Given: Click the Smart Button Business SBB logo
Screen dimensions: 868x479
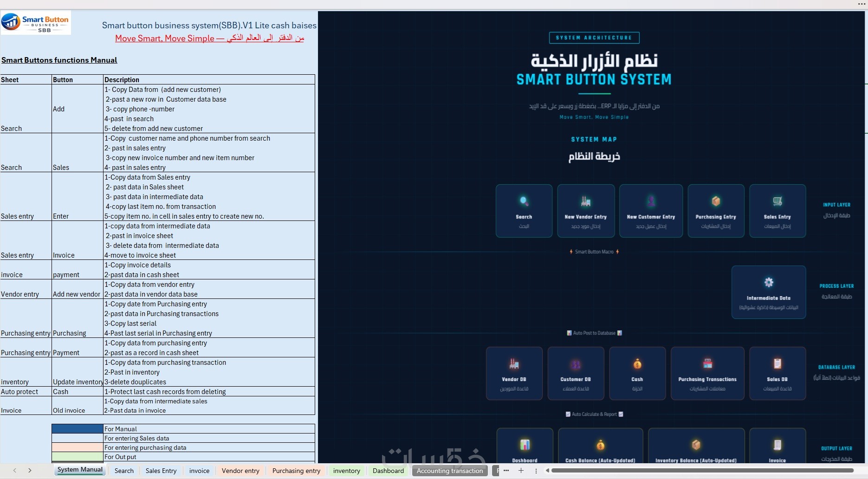Looking at the screenshot, I should [36, 23].
